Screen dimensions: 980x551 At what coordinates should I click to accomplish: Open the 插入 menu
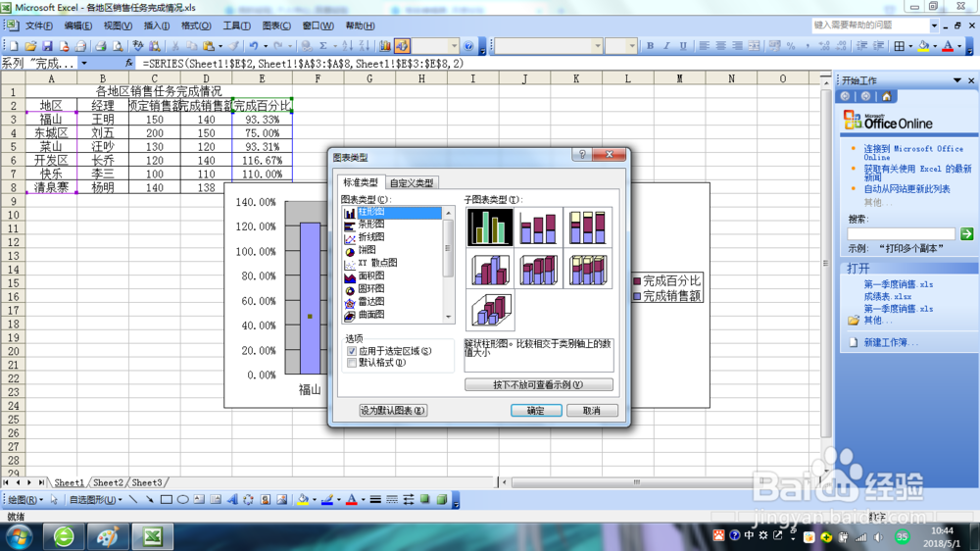(156, 25)
